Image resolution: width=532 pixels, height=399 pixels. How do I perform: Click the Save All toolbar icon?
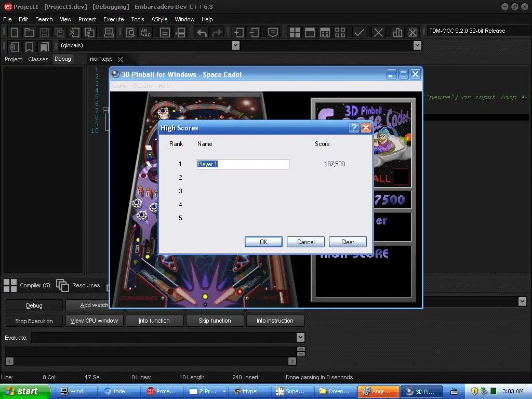[59, 33]
